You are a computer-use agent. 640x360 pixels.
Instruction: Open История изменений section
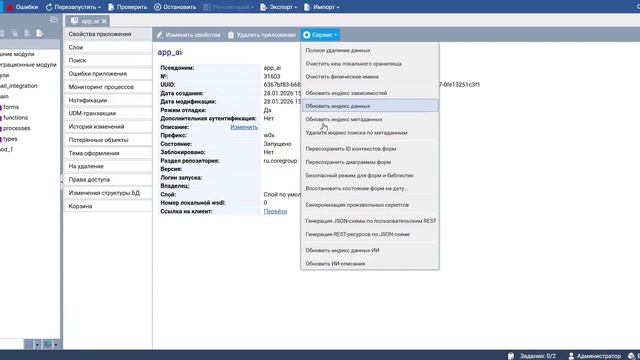108,127
